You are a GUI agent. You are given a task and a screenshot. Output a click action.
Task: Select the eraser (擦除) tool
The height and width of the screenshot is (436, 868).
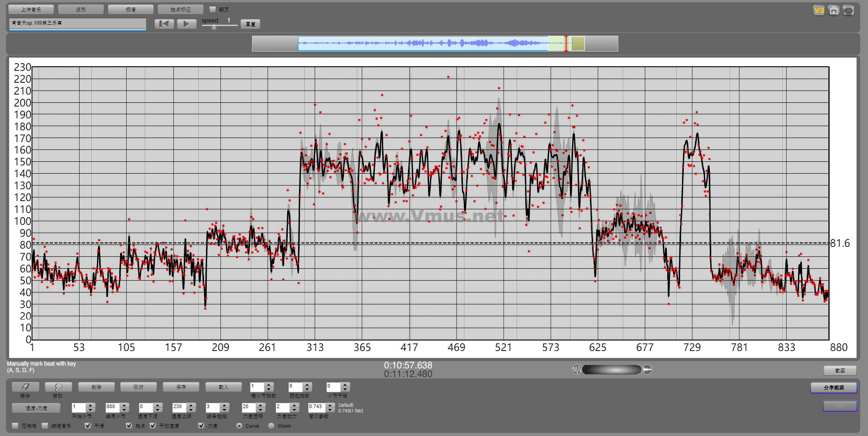click(25, 387)
